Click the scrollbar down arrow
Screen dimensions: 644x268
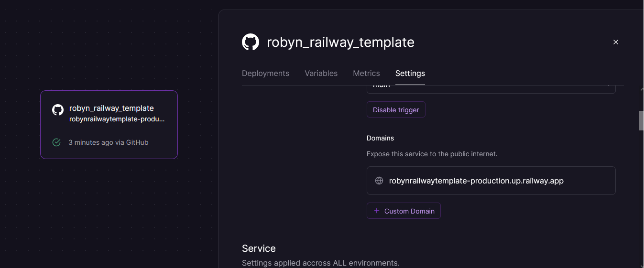(x=641, y=265)
